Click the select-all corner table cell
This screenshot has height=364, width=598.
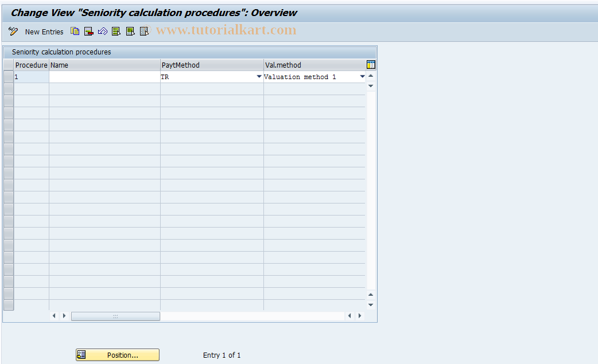[x=9, y=65]
